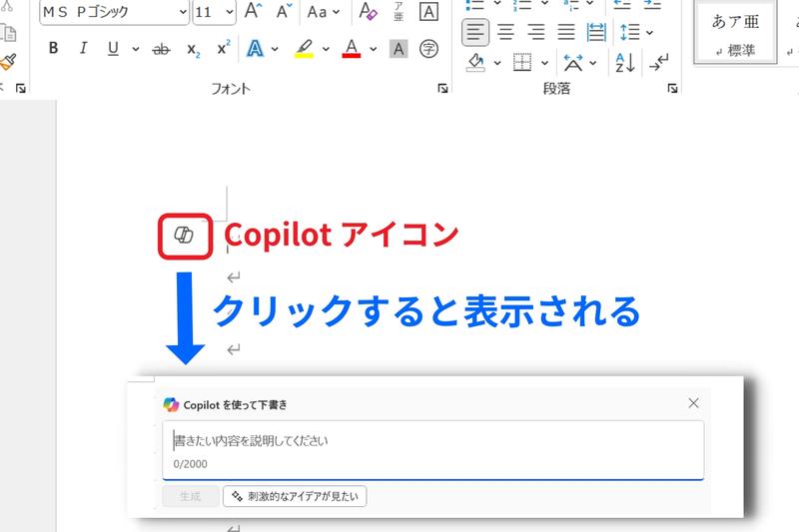Viewport: 799px width, 532px height.
Task: Justify the paragraph text
Action: [565, 32]
